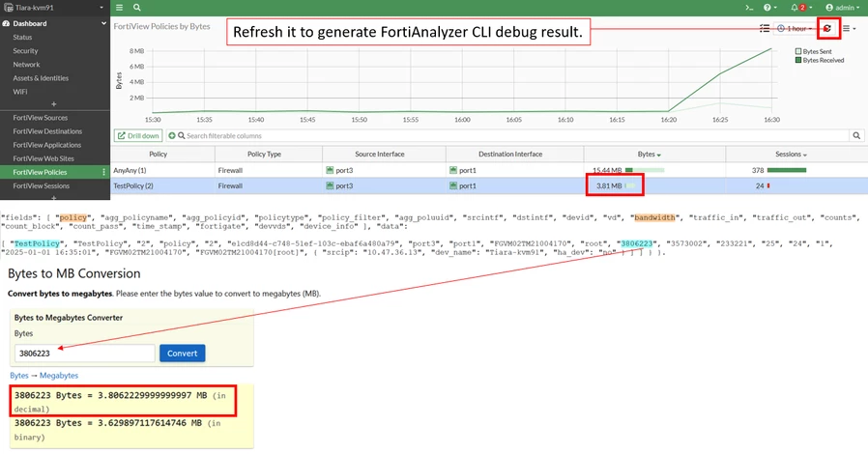The image size is (868, 454).
Task: Click port3 interface icon in TestPolicy row
Action: (330, 185)
